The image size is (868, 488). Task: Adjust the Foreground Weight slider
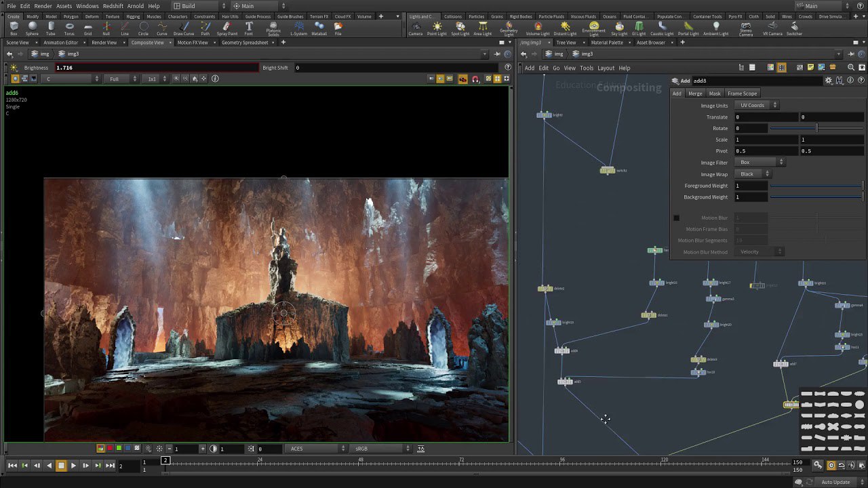(x=816, y=186)
